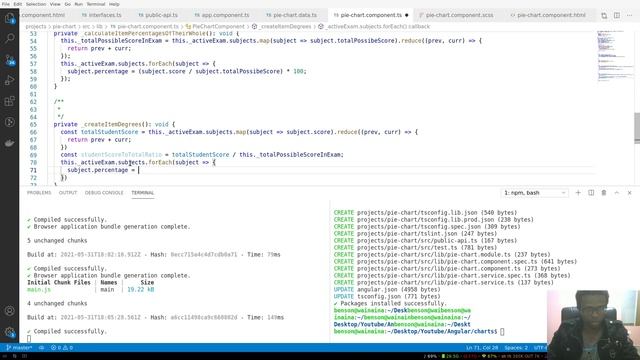
Task: Open the Selection menu
Action: [x=36, y=4]
